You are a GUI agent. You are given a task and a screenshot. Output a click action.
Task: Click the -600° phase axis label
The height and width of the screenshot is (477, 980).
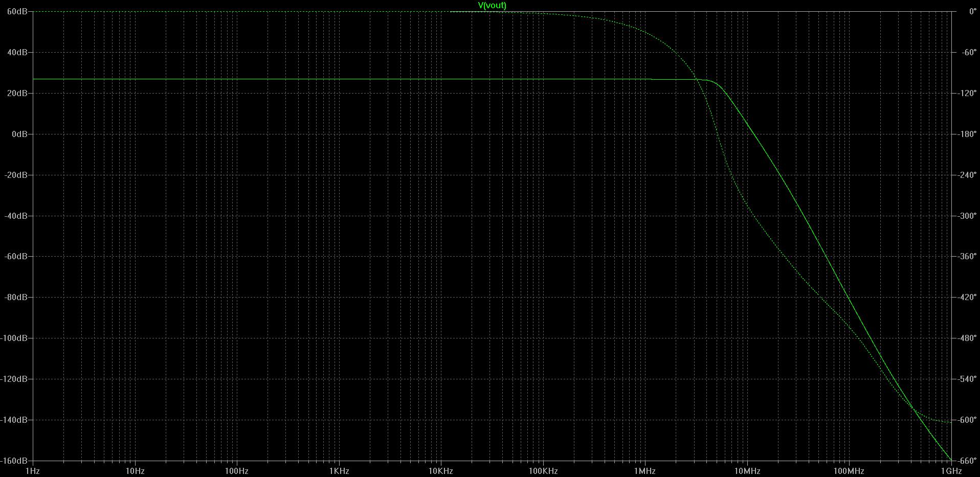967,420
